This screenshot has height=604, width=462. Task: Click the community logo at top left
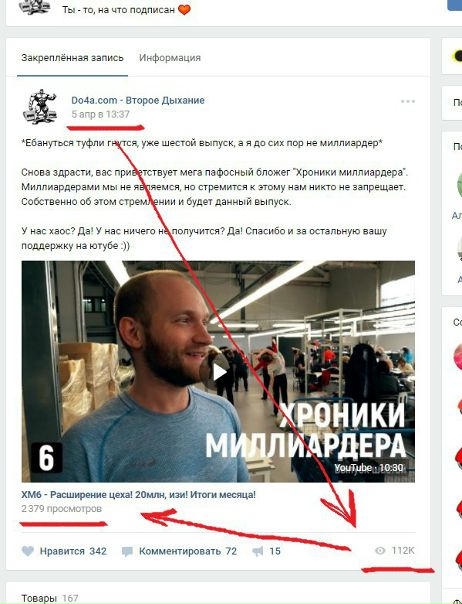click(35, 8)
